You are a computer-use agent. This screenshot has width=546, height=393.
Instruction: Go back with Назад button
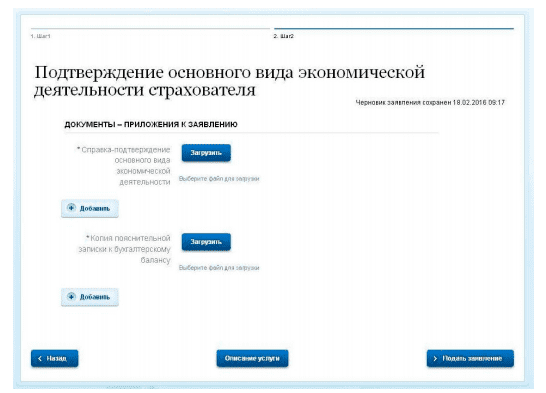pos(55,359)
